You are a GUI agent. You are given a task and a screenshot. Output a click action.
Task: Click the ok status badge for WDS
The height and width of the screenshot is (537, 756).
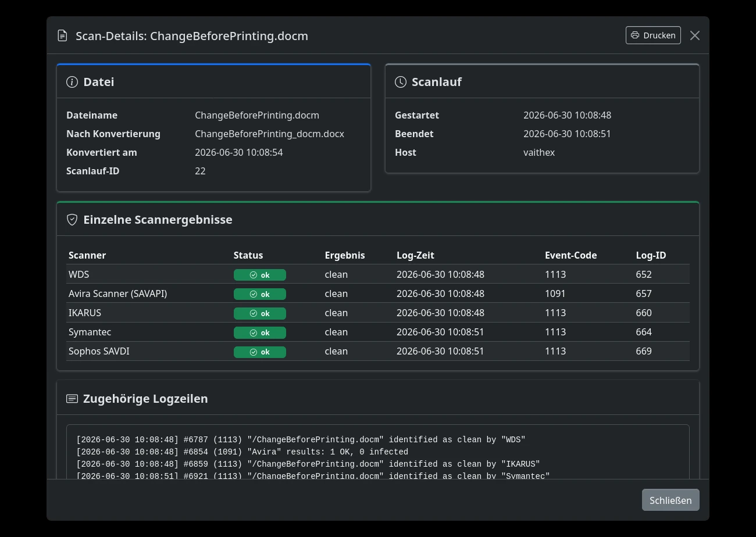259,275
